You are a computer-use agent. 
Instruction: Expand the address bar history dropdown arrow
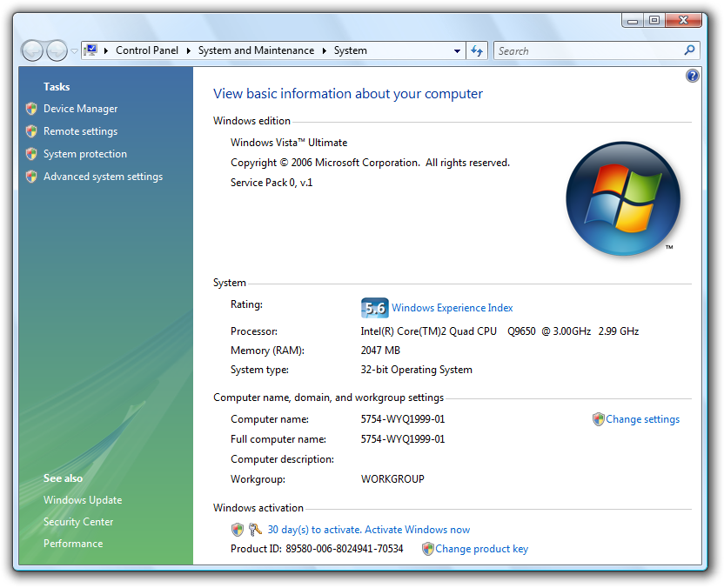457,51
